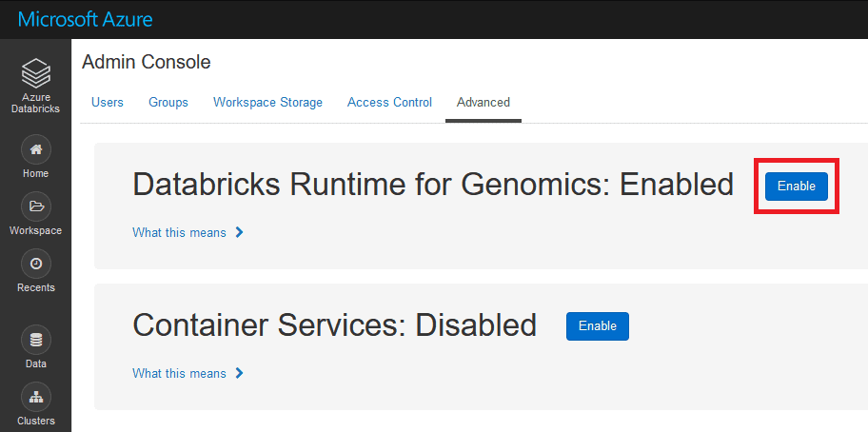Screen dimensions: 868x432
Task: Open the Data database icon
Action: coord(36,340)
